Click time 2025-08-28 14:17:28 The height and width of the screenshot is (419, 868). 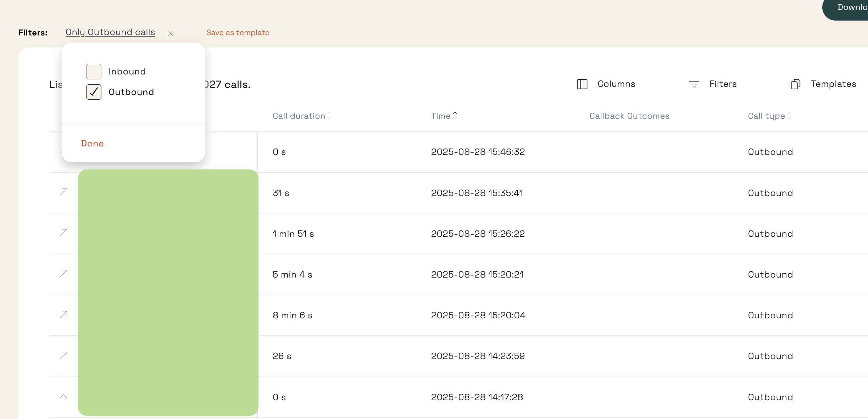click(477, 397)
